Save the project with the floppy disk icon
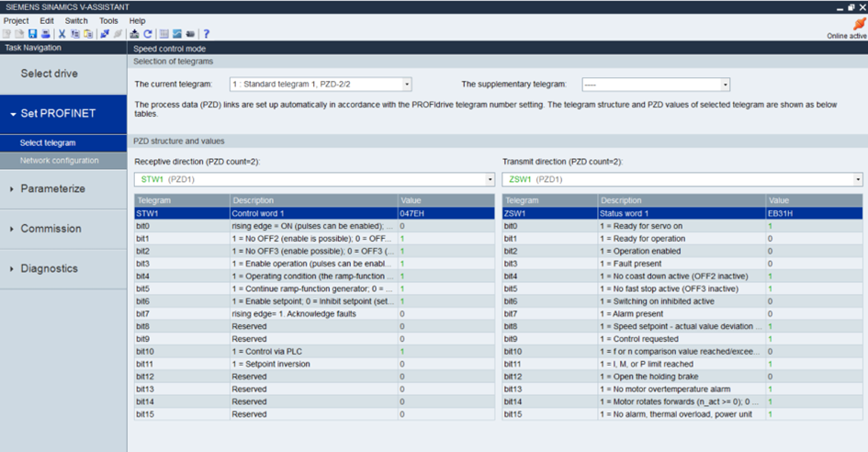This screenshot has height=452, width=868. (x=33, y=34)
